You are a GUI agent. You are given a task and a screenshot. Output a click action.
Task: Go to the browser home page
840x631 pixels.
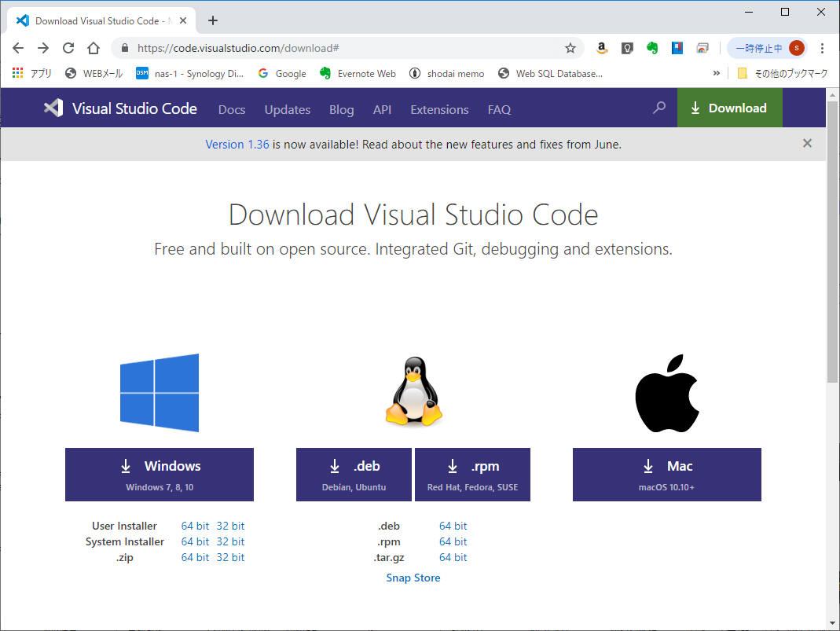[x=94, y=48]
